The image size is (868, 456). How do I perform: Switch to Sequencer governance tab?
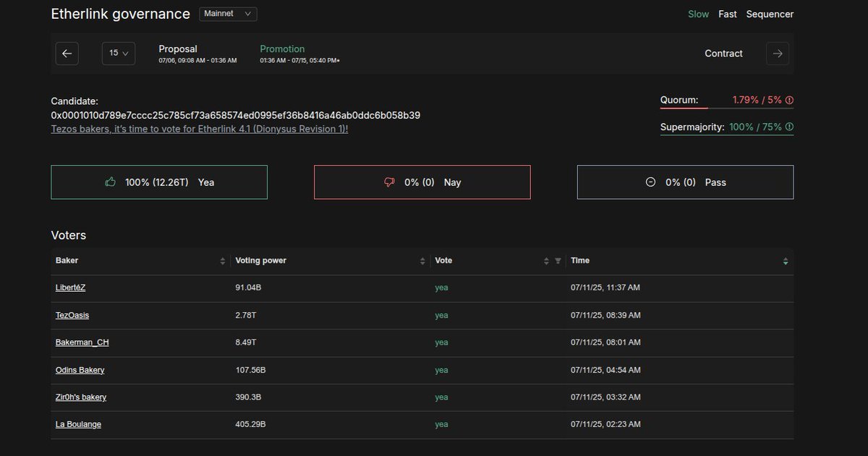pyautogui.click(x=770, y=14)
